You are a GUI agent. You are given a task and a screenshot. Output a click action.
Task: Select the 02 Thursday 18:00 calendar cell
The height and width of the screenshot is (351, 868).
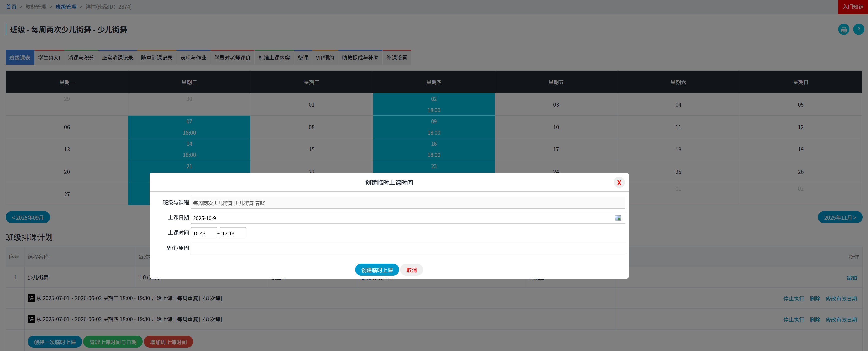coord(433,104)
